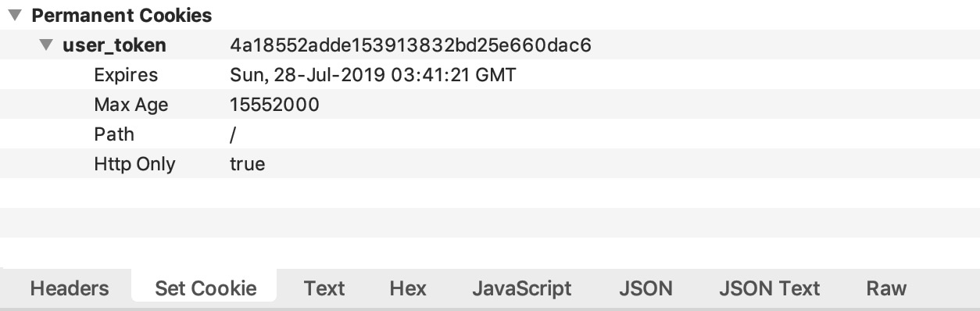Switch to the JSON tab
Image resolution: width=980 pixels, height=311 pixels.
click(x=646, y=288)
